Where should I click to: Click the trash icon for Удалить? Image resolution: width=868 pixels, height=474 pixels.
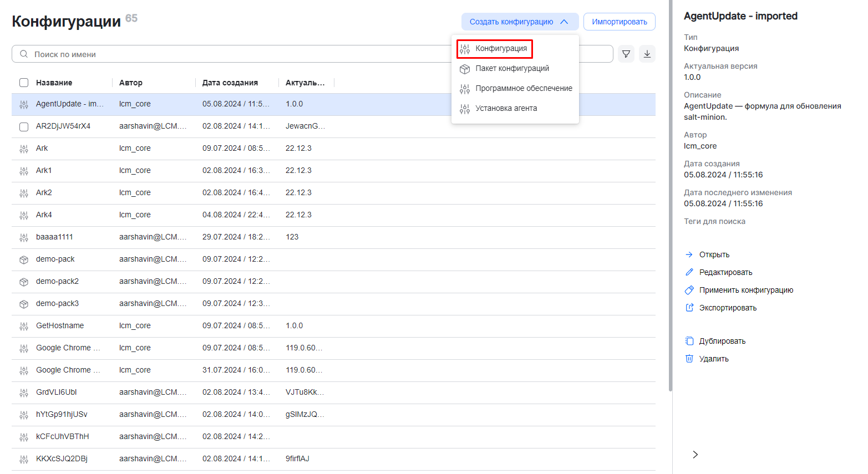pos(689,359)
